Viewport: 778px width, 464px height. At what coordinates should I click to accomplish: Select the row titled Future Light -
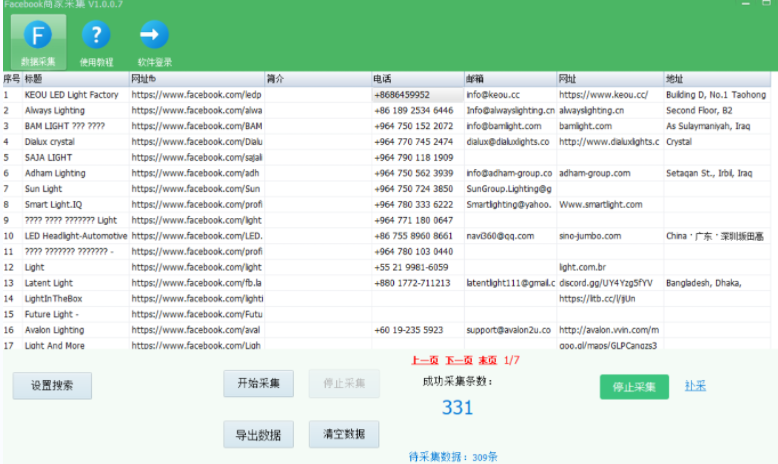click(387, 314)
